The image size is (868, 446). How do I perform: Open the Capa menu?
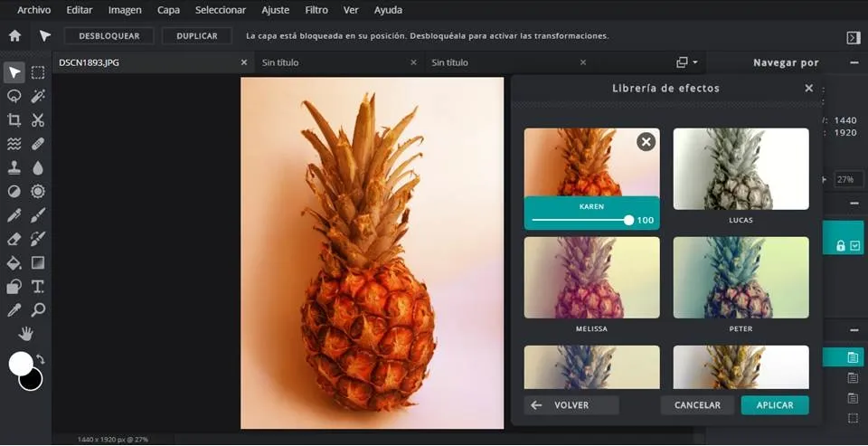(x=168, y=10)
